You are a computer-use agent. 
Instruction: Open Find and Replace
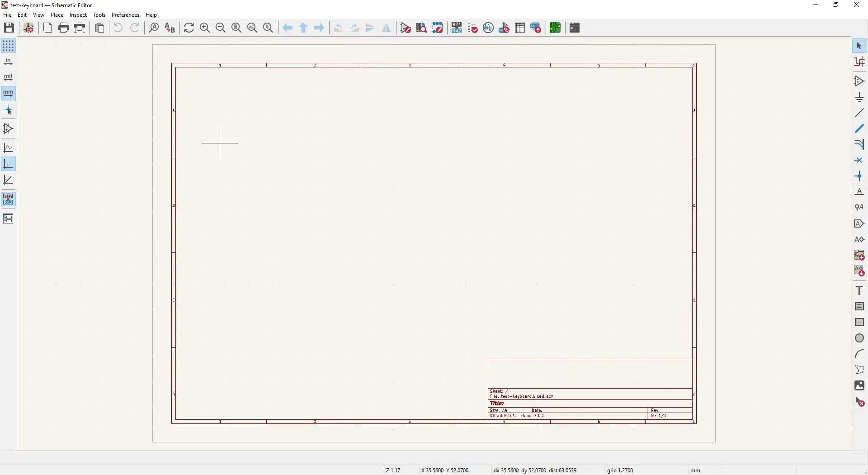tap(170, 28)
